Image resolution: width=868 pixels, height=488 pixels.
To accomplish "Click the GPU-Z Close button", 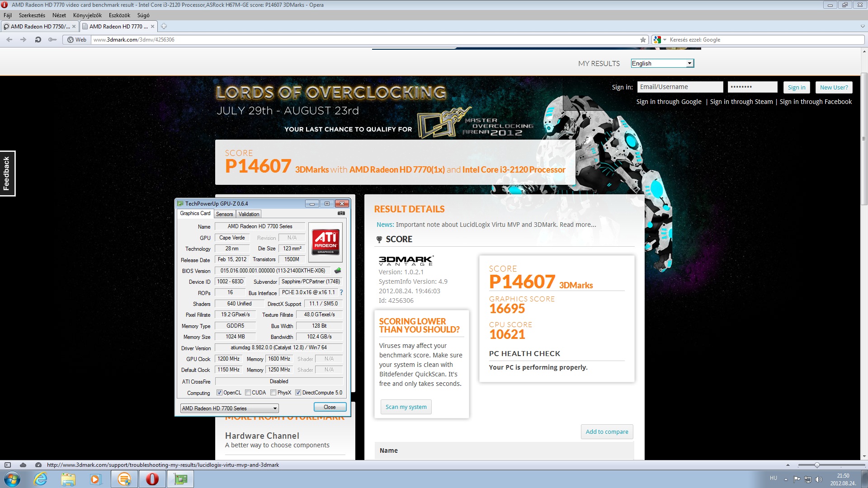I will point(330,407).
